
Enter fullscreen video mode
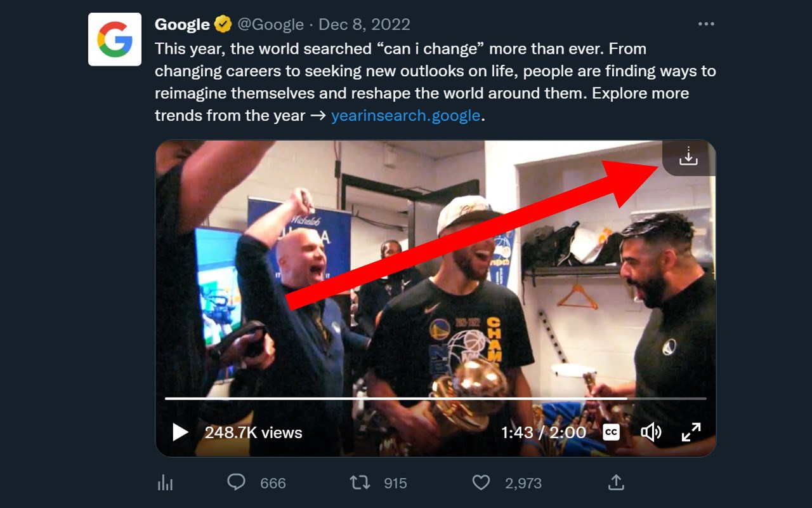pos(691,432)
